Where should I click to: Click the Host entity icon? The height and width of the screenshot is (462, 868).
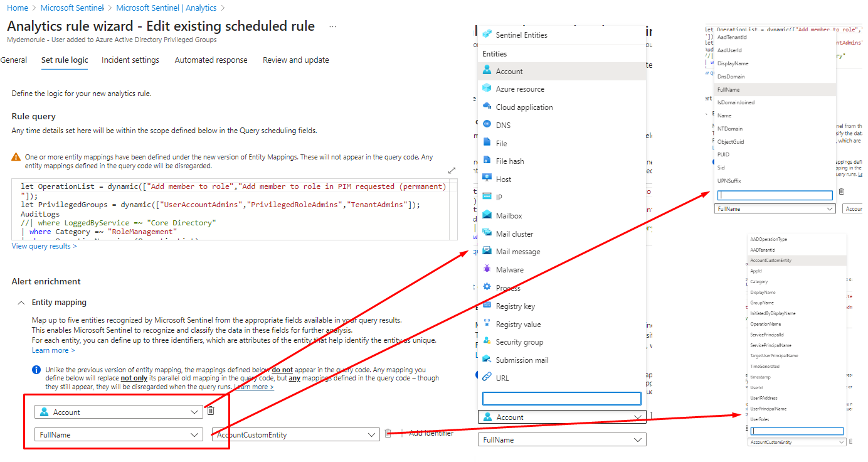tap(487, 179)
